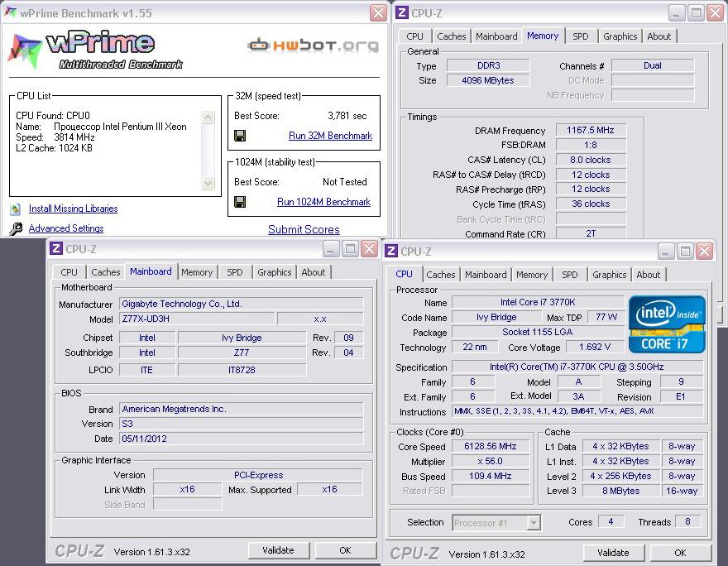Screen dimensions: 728x566
Task: Click Memory Size value 4096 MBytes
Action: click(x=488, y=80)
